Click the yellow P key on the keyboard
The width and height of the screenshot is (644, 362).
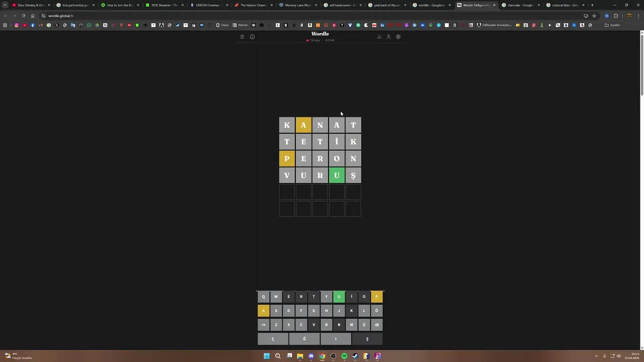click(376, 297)
